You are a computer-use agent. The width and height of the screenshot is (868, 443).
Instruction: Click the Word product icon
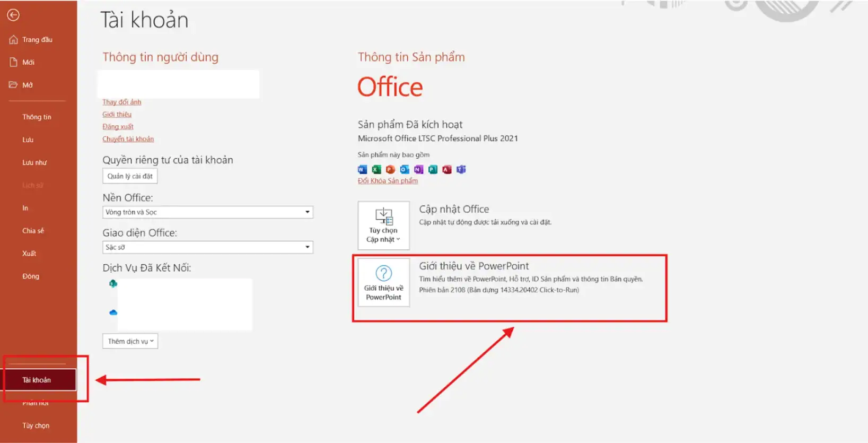click(362, 170)
